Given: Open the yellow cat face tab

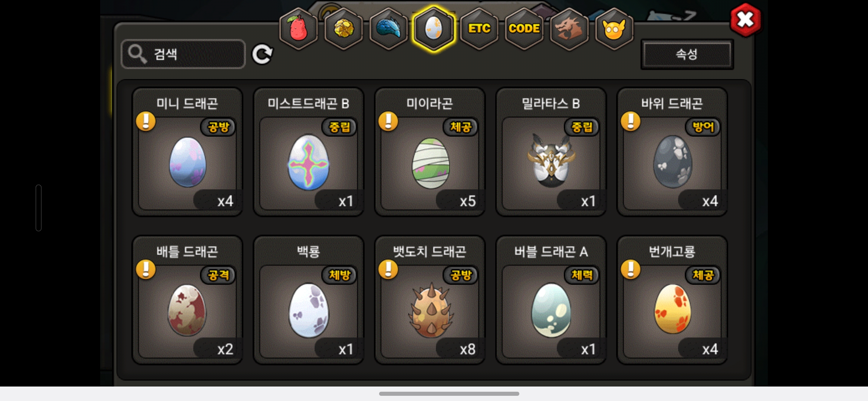Looking at the screenshot, I should coord(614,29).
